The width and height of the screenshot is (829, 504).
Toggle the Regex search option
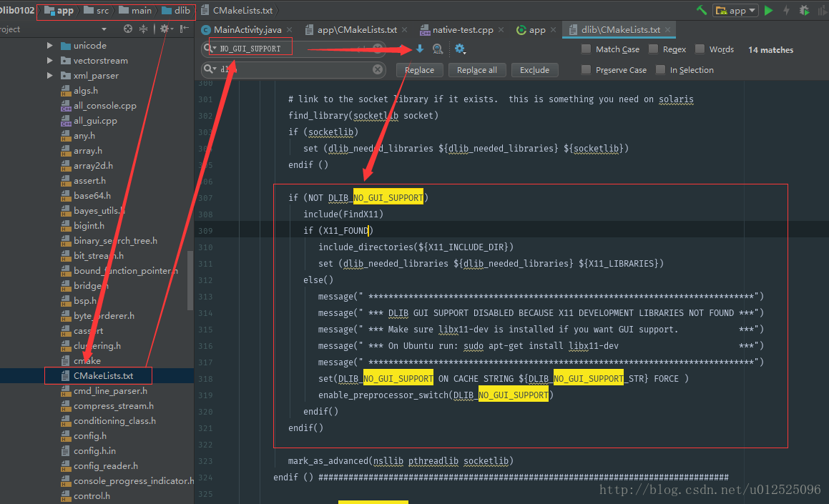click(x=654, y=49)
